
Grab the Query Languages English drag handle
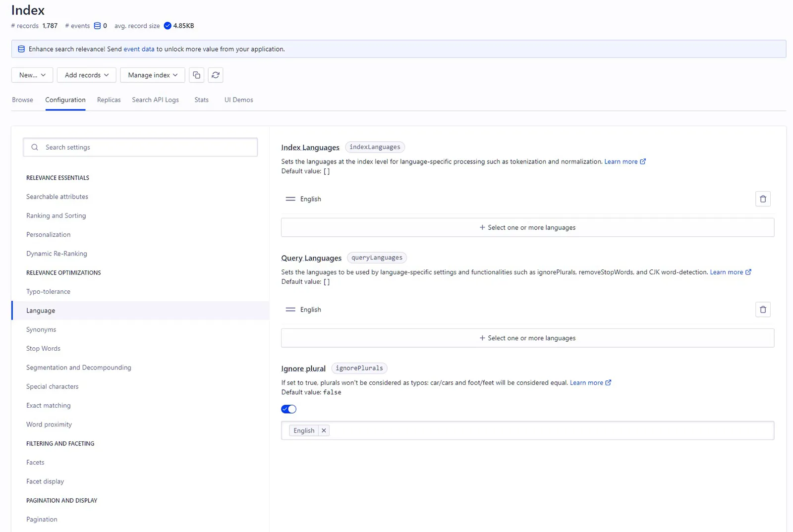290,310
